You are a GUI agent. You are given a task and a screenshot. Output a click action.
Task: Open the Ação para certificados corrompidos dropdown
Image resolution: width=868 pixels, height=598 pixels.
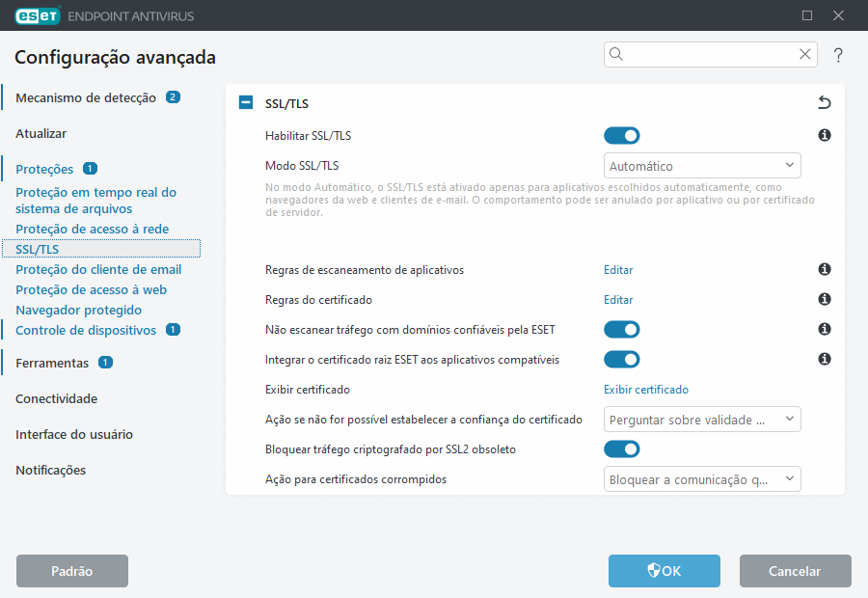(702, 478)
